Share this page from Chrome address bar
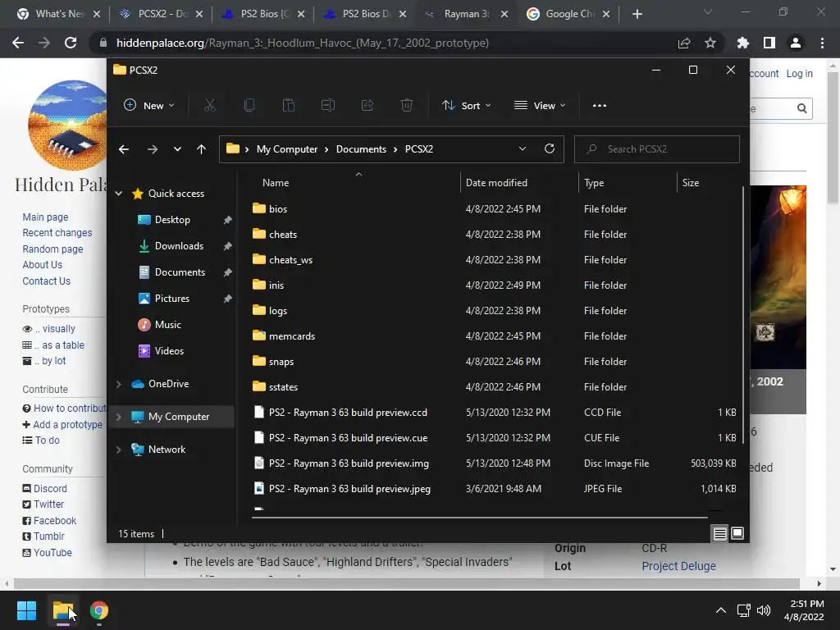This screenshot has width=840, height=630. click(684, 43)
